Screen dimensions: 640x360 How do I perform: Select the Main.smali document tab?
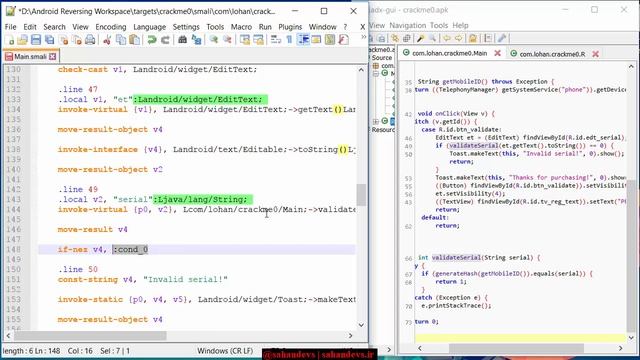(30, 56)
